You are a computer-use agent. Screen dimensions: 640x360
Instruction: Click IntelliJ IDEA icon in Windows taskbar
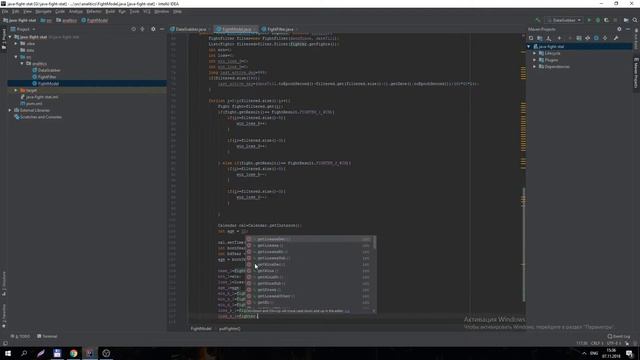click(x=89, y=353)
